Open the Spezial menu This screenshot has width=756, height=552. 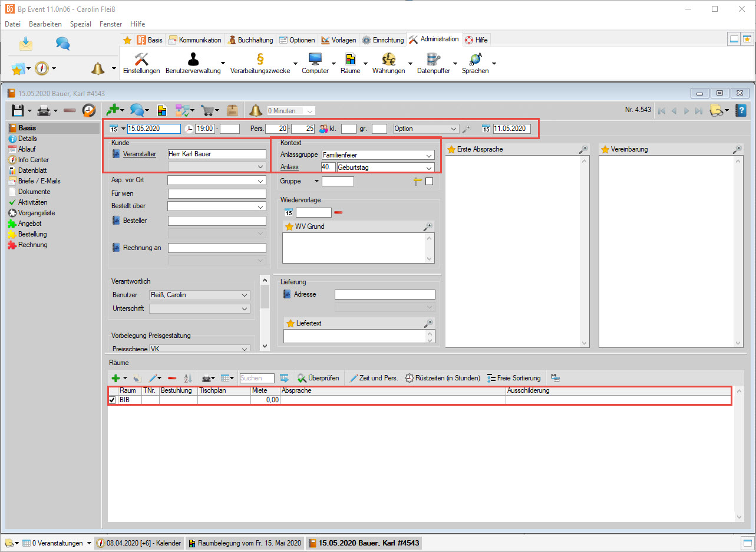pos(80,24)
